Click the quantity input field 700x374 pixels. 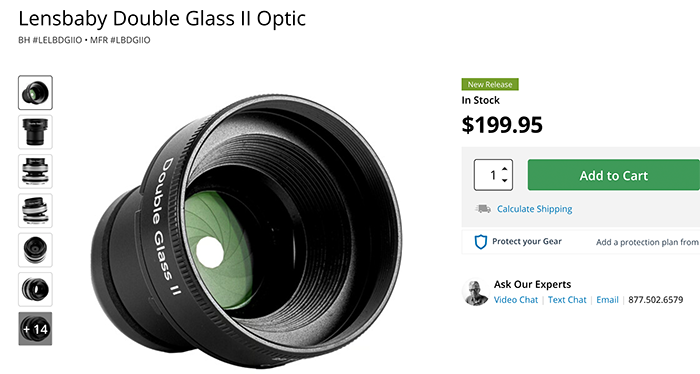coord(493,175)
